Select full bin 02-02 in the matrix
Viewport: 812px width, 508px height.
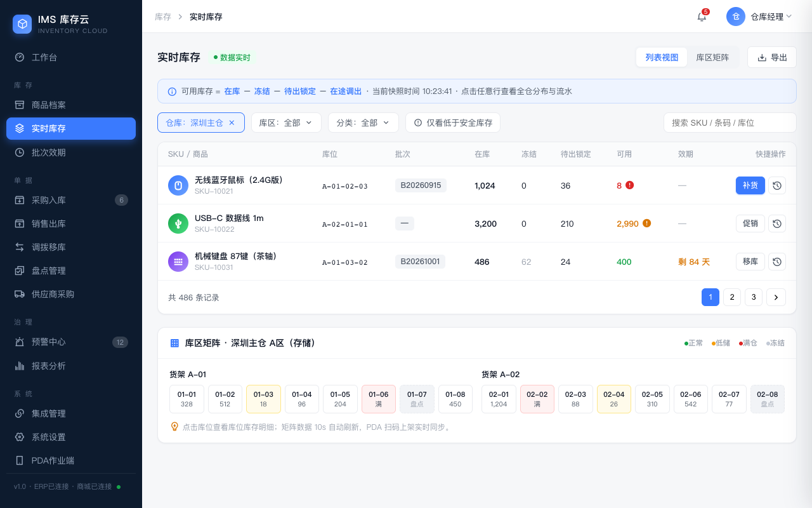click(x=537, y=399)
